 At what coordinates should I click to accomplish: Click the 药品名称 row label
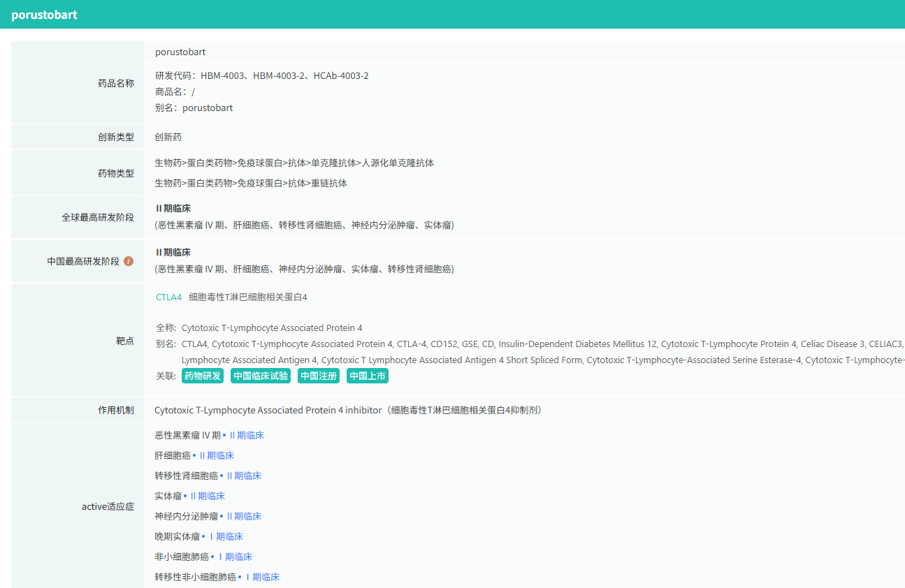coord(115,83)
